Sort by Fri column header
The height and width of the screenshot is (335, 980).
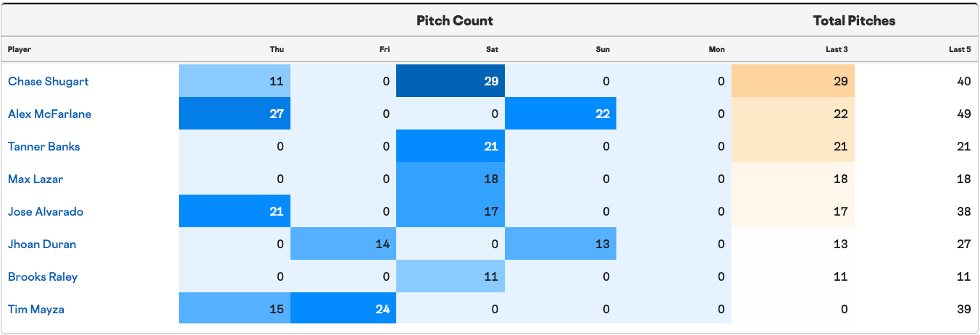(x=385, y=49)
